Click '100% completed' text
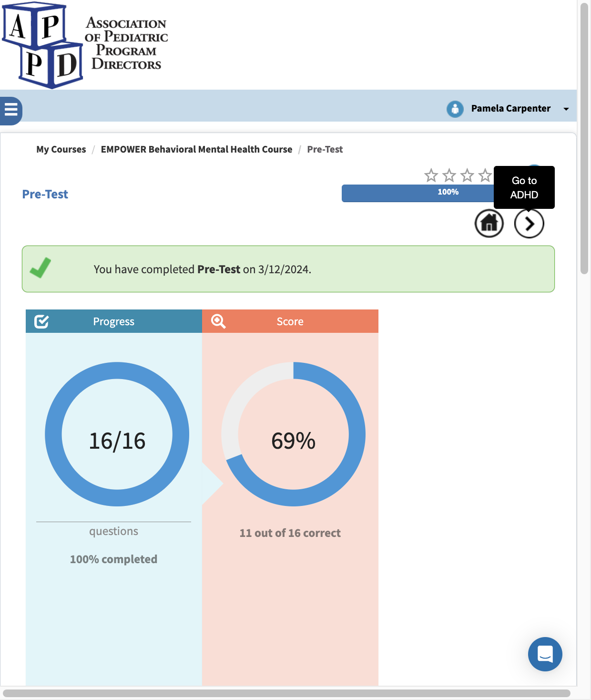This screenshot has height=700, width=591. (113, 559)
